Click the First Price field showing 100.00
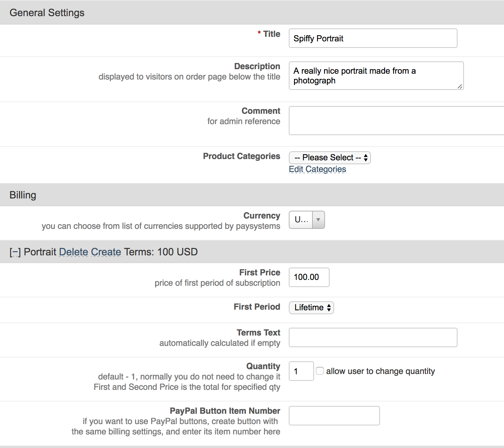The width and height of the screenshot is (504, 448). [x=309, y=277]
